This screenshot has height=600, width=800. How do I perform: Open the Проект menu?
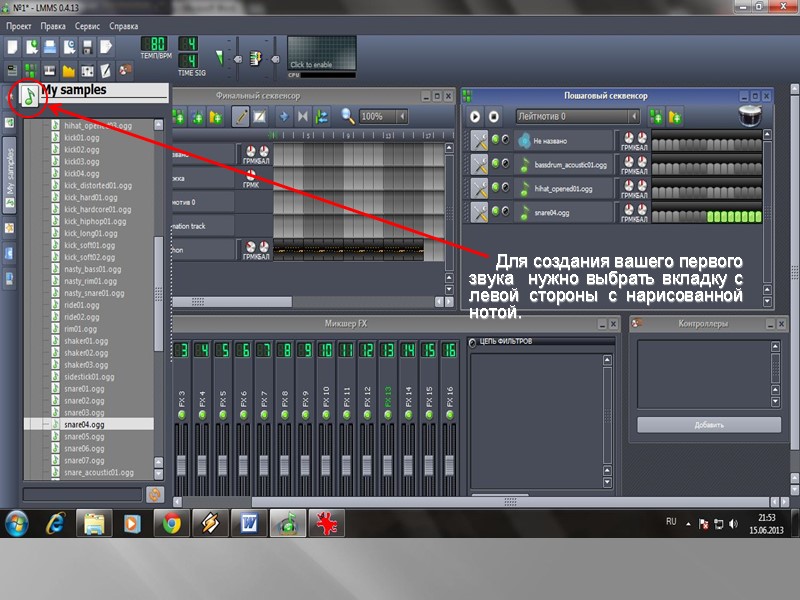(x=18, y=26)
